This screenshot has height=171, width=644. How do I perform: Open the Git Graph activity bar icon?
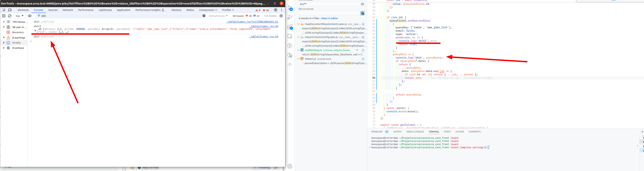290,46
